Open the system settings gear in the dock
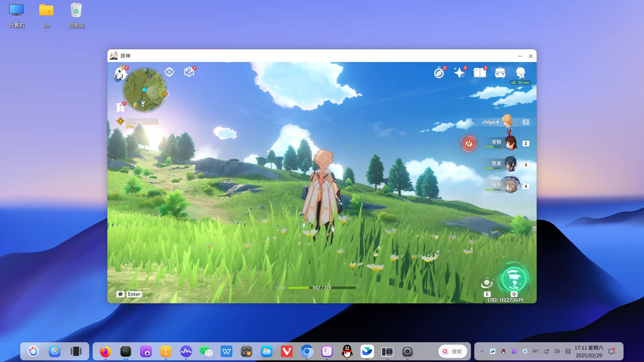The image size is (644, 362). point(408,351)
